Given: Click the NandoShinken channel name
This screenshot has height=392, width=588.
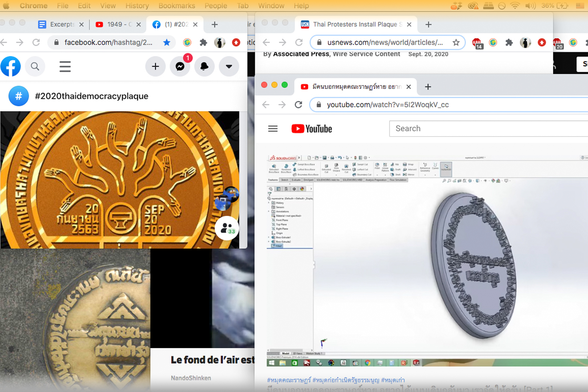Looking at the screenshot, I should pyautogui.click(x=191, y=378).
